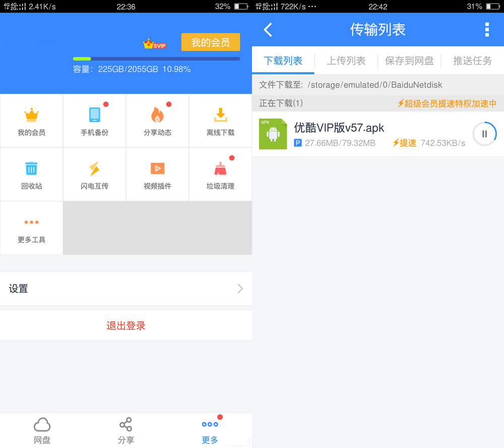
Task: Tap the APK file icon for 优酷VIP版v57.apk
Action: point(273,134)
